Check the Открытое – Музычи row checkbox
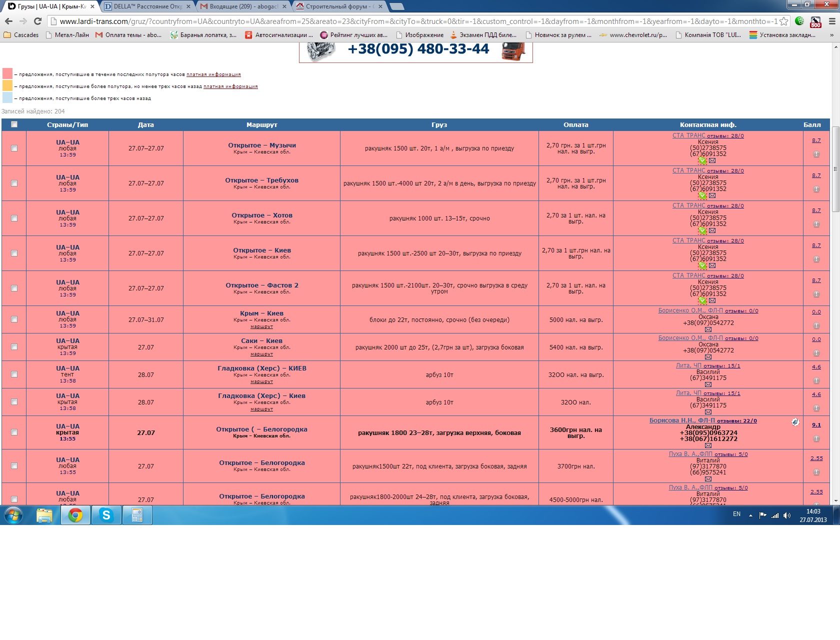Screen dimensions: 840x640 (14, 148)
